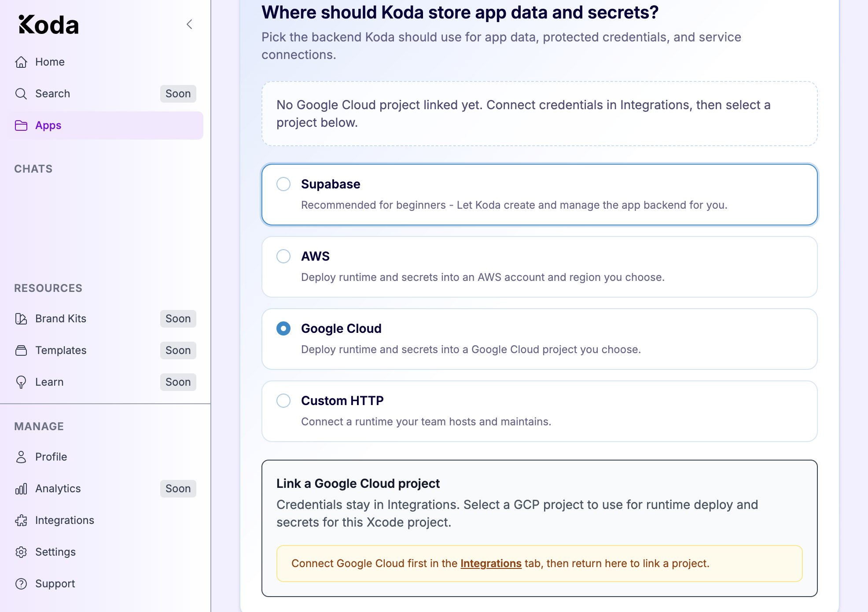Click the 'No Google Cloud project linked yet' notice
Viewport: 868px width, 612px height.
tap(540, 114)
